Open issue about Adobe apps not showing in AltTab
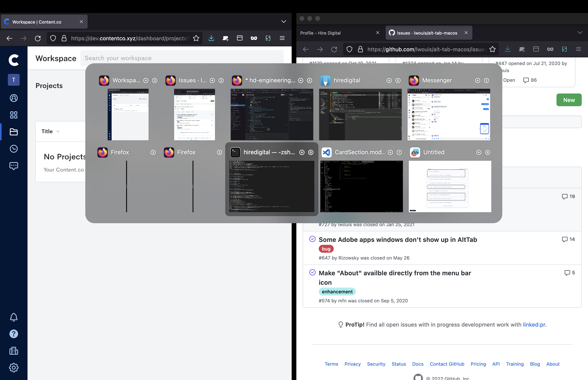 point(397,240)
